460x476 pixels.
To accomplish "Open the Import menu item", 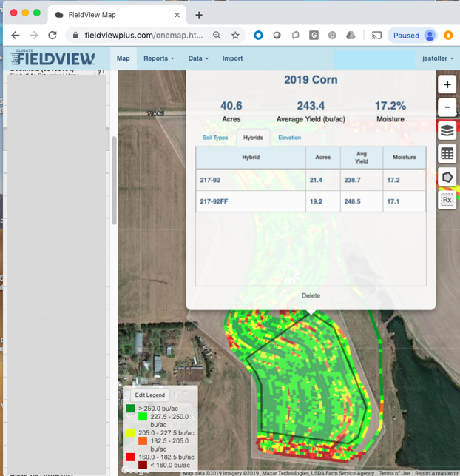I will click(232, 58).
